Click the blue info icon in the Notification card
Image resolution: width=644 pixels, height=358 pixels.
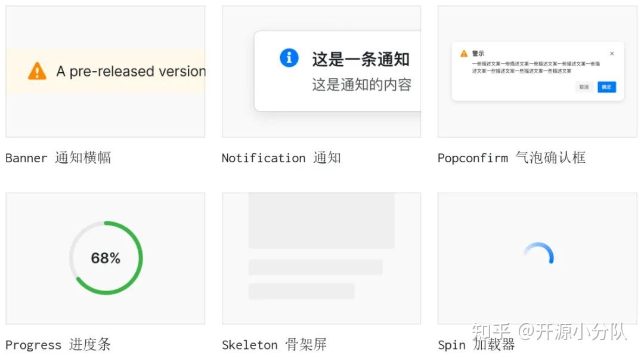[289, 58]
